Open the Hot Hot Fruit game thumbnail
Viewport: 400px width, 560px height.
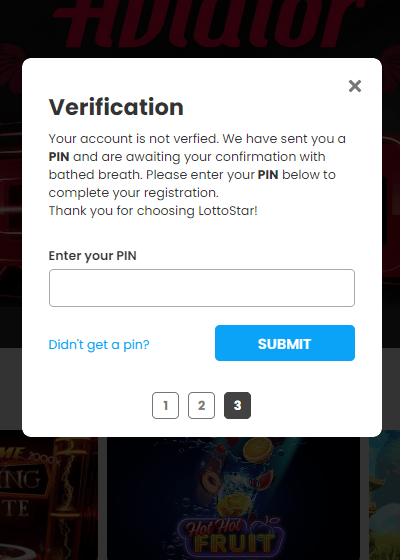[x=233, y=498]
